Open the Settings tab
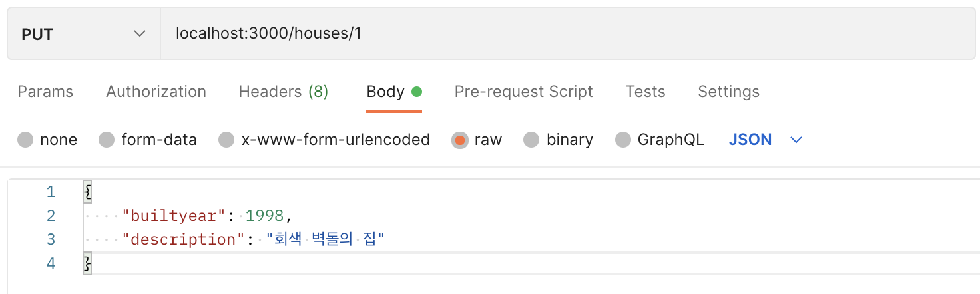This screenshot has height=294, width=980. 728,92
